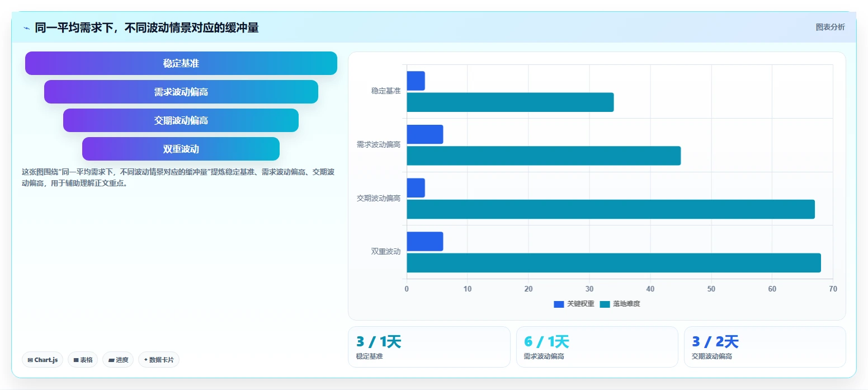Click the 进度 tag chip
The image size is (868, 390).
coord(118,360)
